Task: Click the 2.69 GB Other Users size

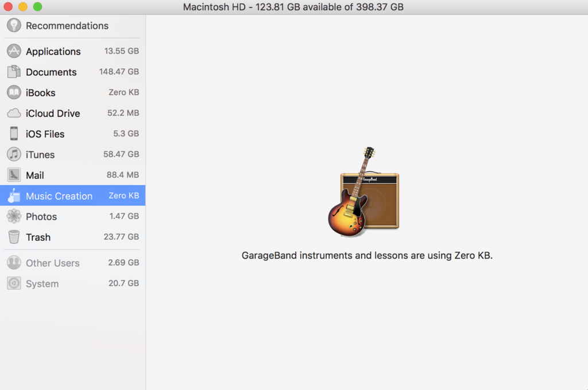Action: click(x=123, y=262)
